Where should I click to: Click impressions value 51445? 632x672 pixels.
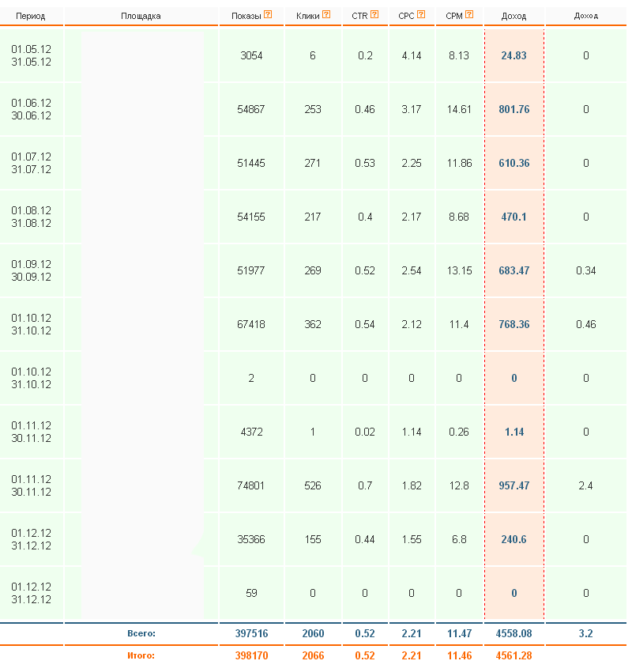(x=251, y=164)
